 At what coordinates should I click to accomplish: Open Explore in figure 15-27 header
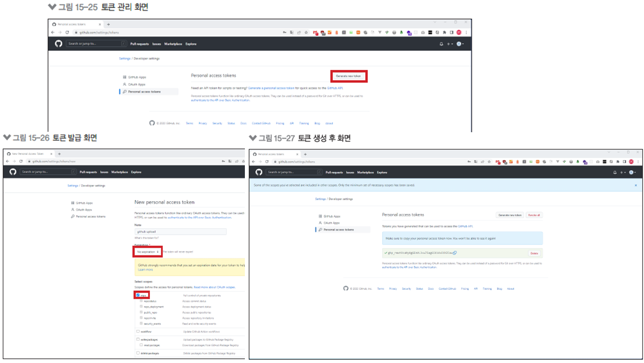(382, 172)
